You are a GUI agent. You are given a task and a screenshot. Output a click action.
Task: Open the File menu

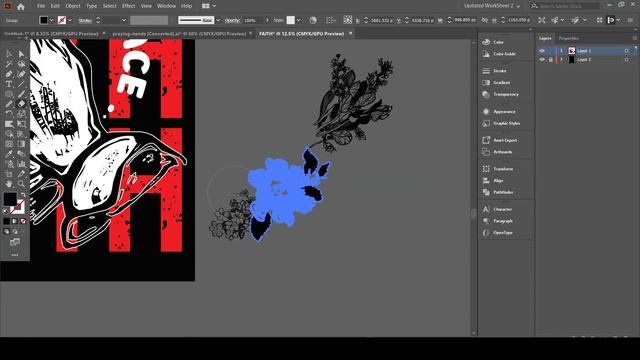coord(41,6)
